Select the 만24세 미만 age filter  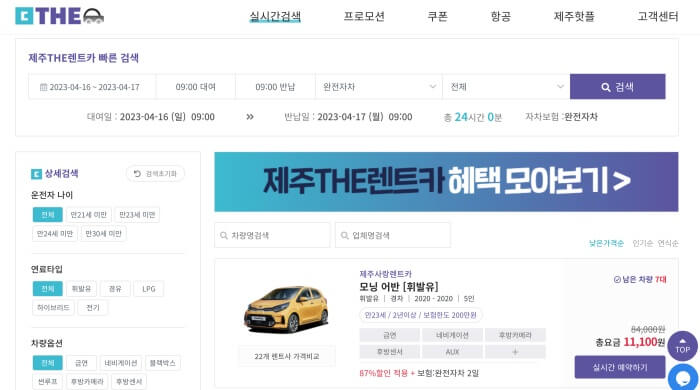(x=55, y=233)
